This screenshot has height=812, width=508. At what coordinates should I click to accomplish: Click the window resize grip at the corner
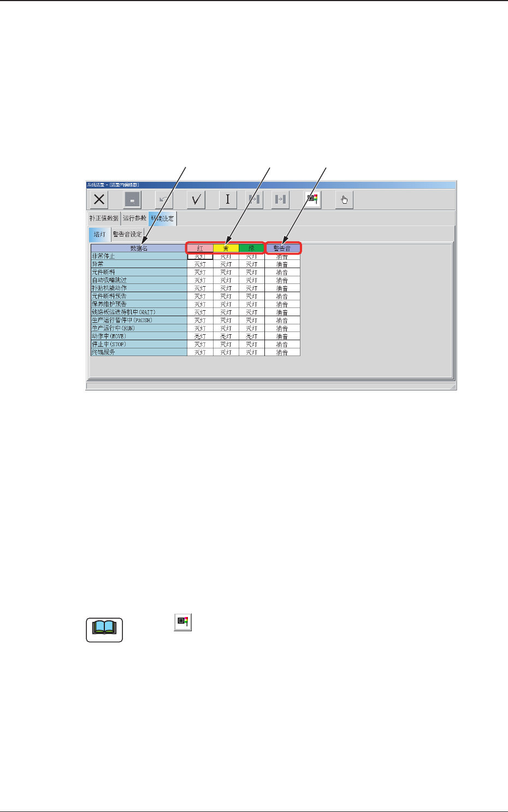pyautogui.click(x=453, y=387)
